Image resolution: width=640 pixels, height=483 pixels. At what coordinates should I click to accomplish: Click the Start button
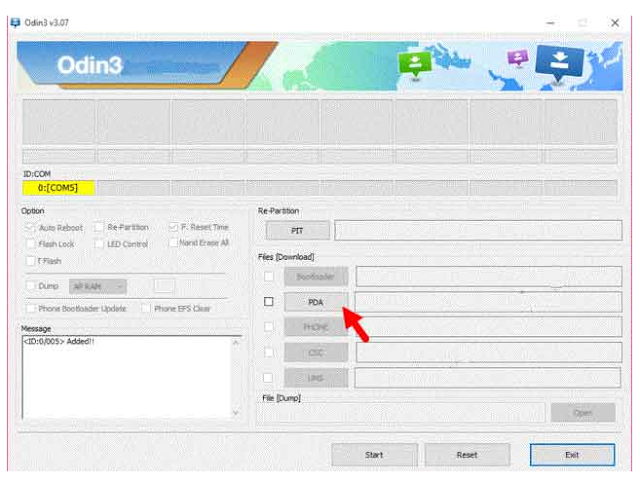coord(375,455)
